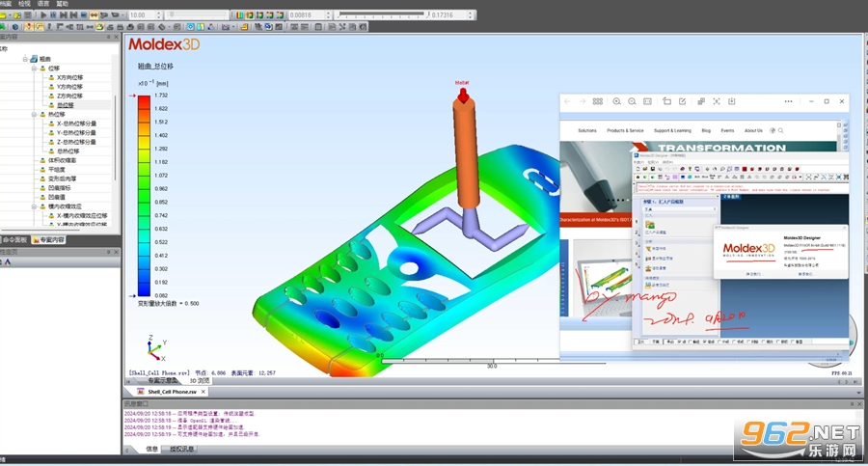Open the dropdown arrow beside the chart icon
Image resolution: width=868 pixels, height=466 pixels.
[233, 27]
